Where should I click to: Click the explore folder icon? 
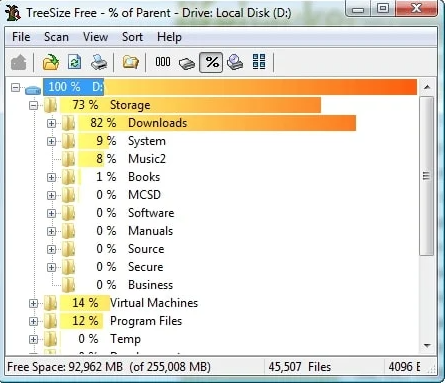[x=130, y=62]
